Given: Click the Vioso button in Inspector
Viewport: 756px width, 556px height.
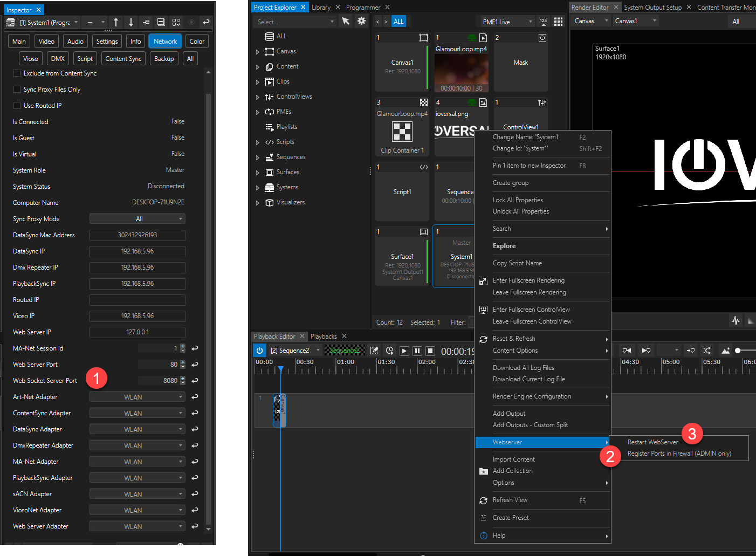Looking at the screenshot, I should (x=31, y=59).
